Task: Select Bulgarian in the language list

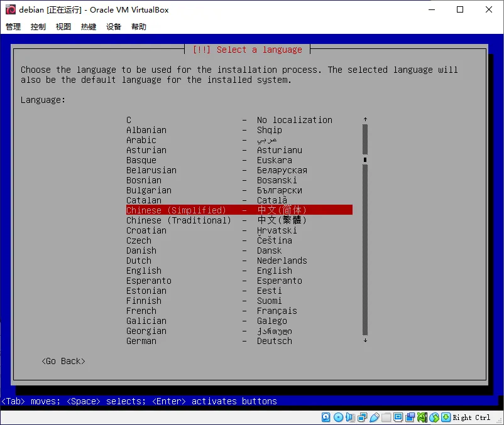Action: (x=239, y=190)
